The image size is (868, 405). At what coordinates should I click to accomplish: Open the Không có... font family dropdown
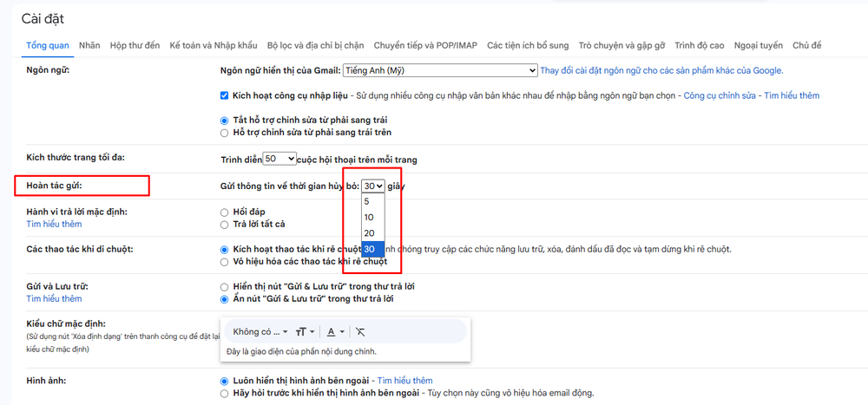pyautogui.click(x=260, y=331)
